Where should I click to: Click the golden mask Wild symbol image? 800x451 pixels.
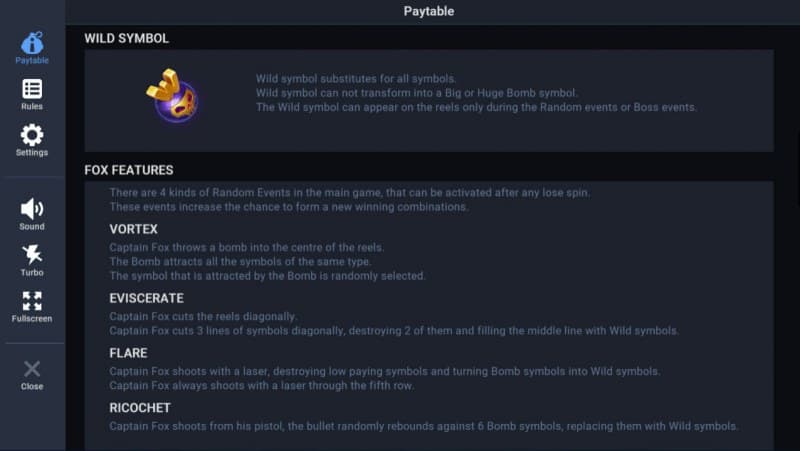pos(172,96)
